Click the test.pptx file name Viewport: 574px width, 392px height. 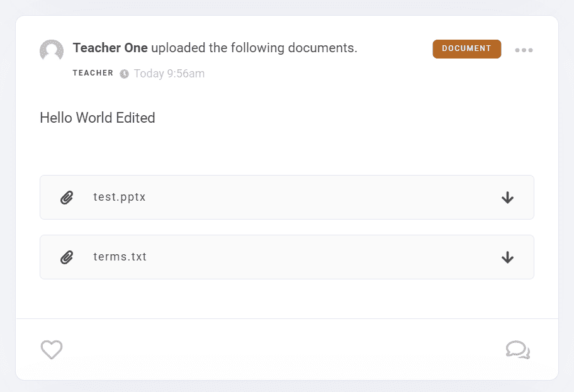pyautogui.click(x=120, y=197)
